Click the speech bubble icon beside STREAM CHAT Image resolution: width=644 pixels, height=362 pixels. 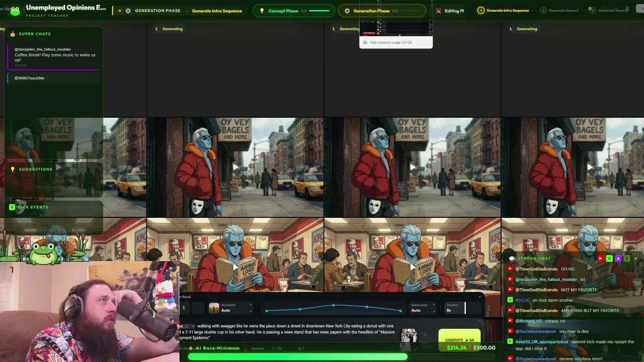[512, 258]
